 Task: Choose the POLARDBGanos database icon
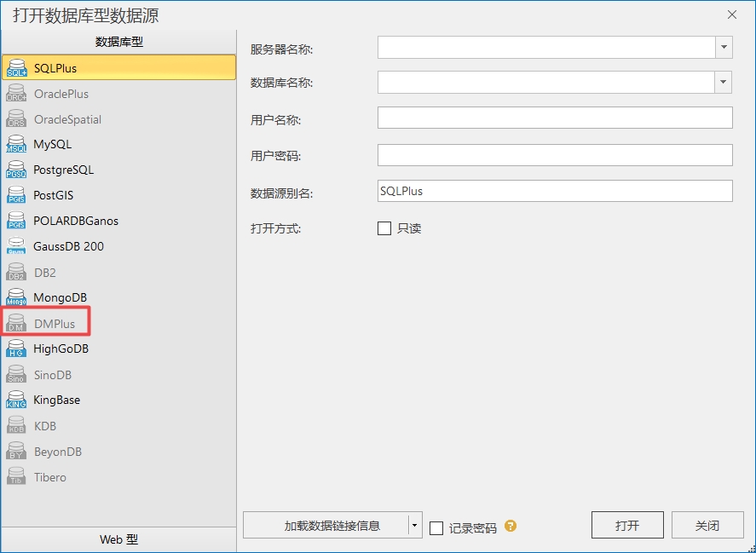16,221
